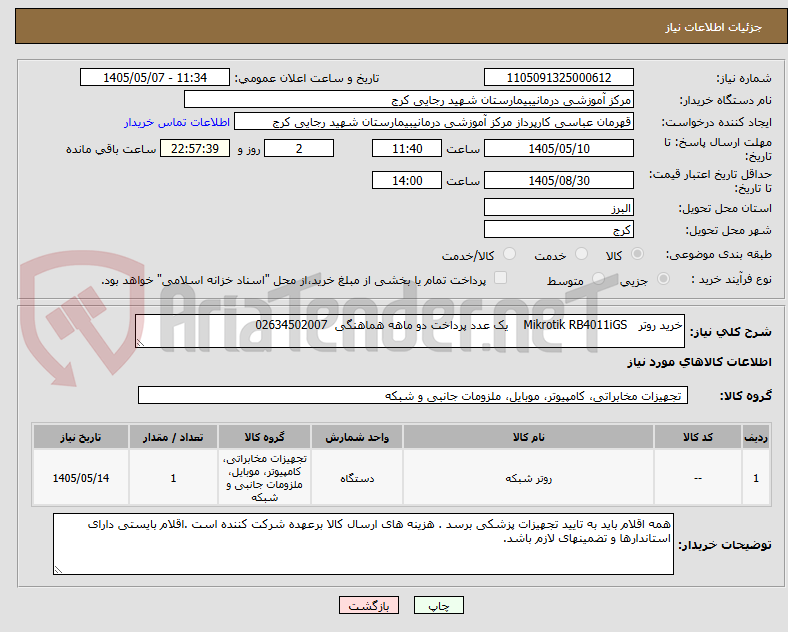Click the remaining time counter 22:57:39
788x632 pixels.
pyautogui.click(x=195, y=149)
